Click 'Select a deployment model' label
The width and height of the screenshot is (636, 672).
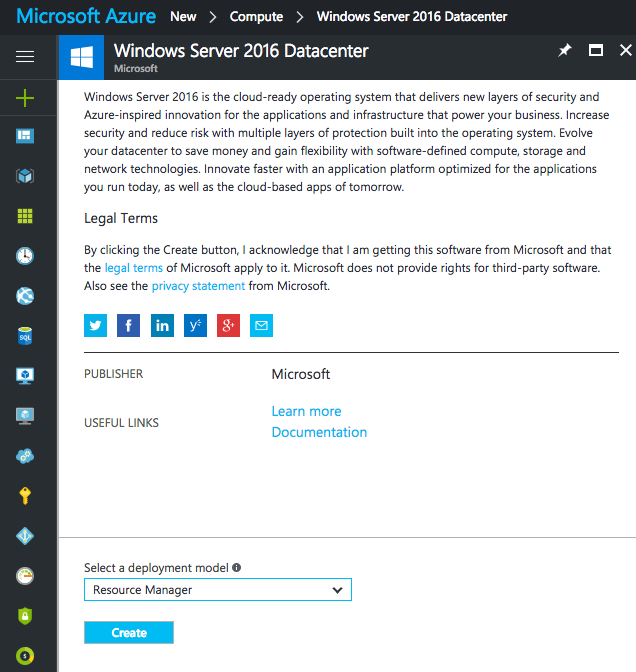pos(156,567)
